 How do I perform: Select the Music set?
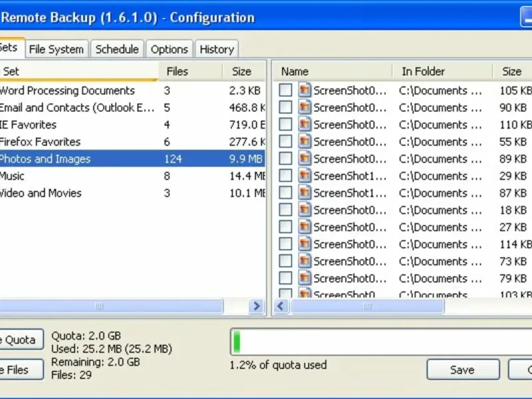pos(12,176)
